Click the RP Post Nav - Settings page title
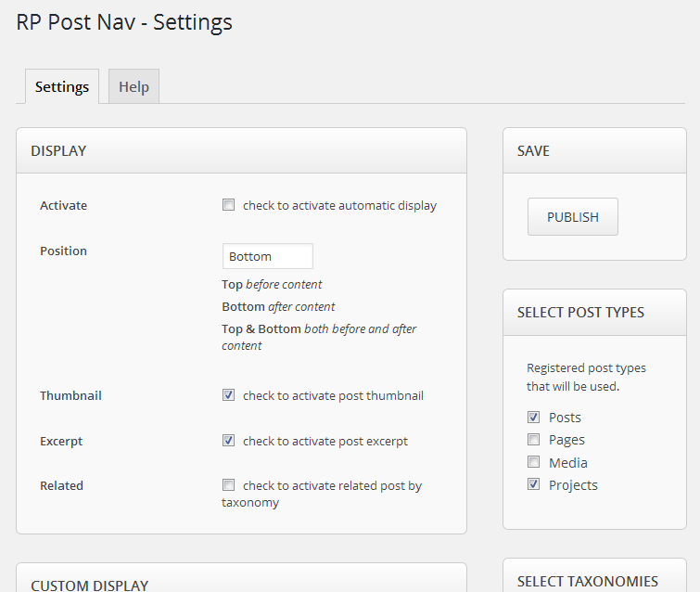This screenshot has width=700, height=592. tap(124, 22)
